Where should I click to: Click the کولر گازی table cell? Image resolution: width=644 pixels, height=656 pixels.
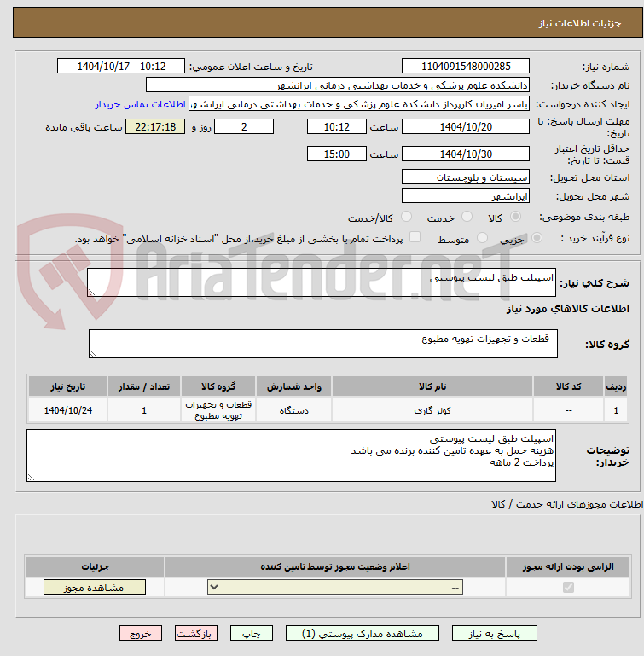pyautogui.click(x=432, y=410)
